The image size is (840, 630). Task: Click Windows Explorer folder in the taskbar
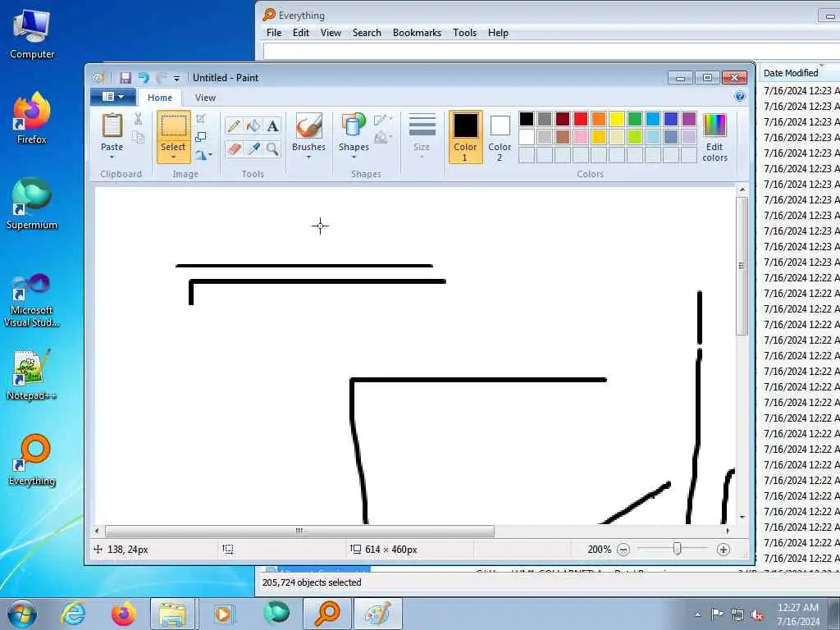click(x=172, y=614)
